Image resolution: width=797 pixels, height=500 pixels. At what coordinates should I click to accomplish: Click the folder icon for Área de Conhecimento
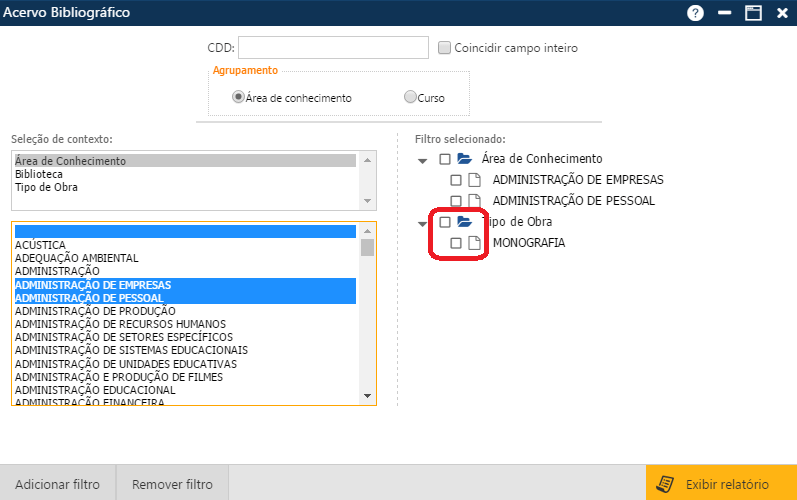[464, 159]
